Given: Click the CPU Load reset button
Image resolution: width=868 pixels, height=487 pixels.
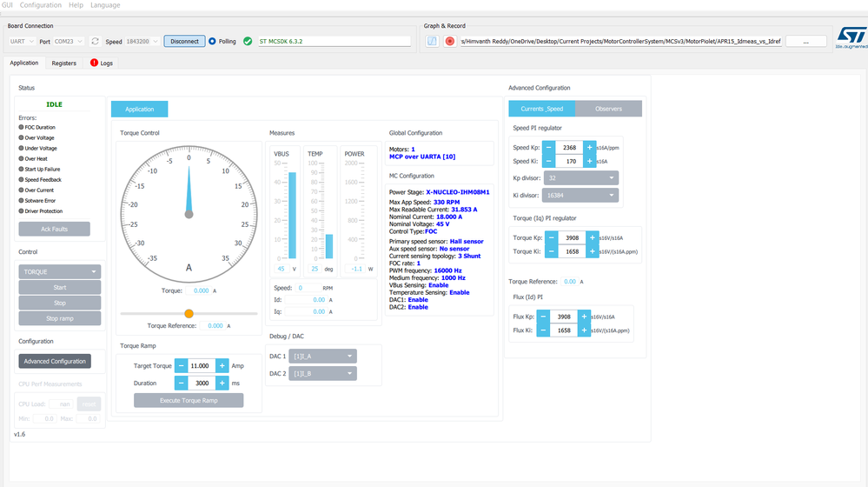Looking at the screenshot, I should point(89,404).
